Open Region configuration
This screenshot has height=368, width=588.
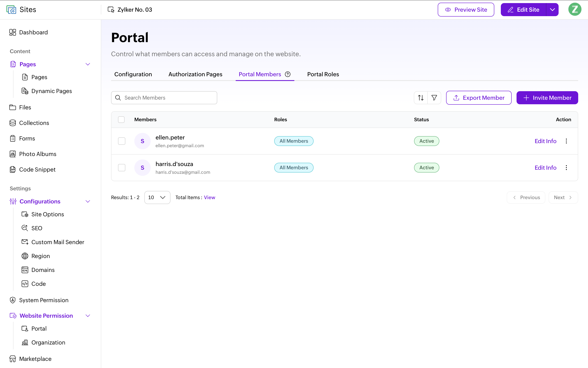pyautogui.click(x=36, y=256)
